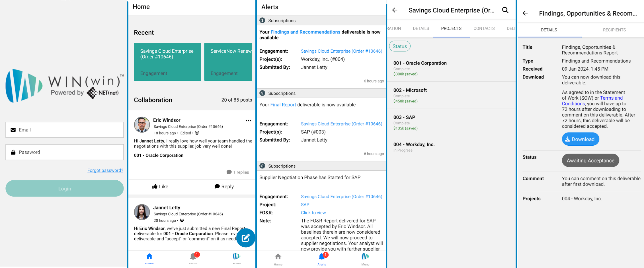The image size is (644, 268).
Task: Click the Email input field
Action: (65, 130)
